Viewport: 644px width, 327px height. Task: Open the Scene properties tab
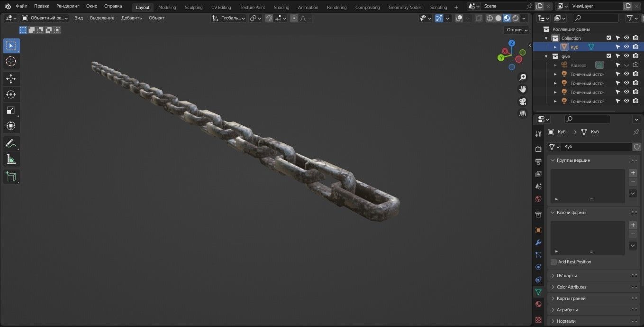(538, 186)
